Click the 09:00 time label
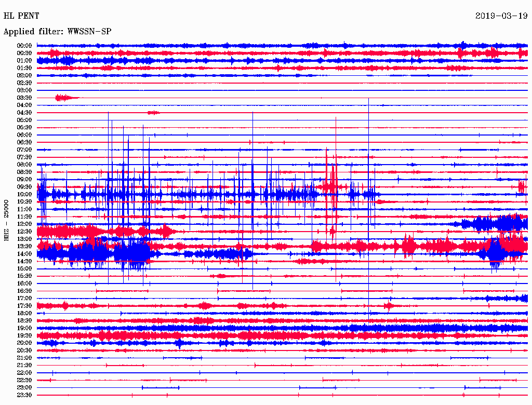Image resolution: width=532 pixels, height=405 pixels. click(24, 180)
